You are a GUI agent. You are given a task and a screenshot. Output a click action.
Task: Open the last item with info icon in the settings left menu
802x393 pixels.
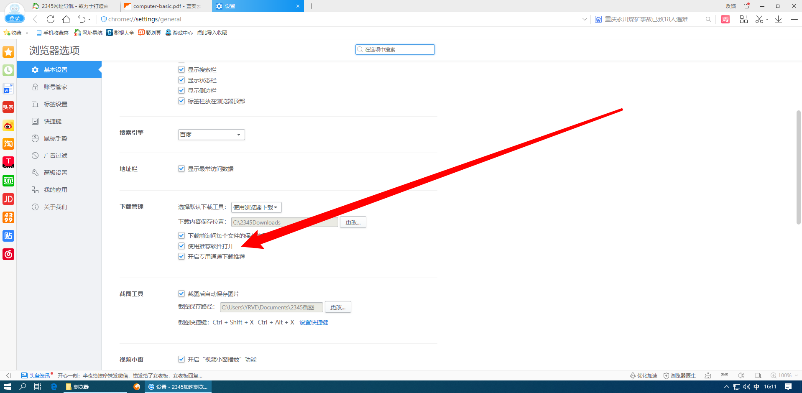pyautogui.click(x=59, y=207)
